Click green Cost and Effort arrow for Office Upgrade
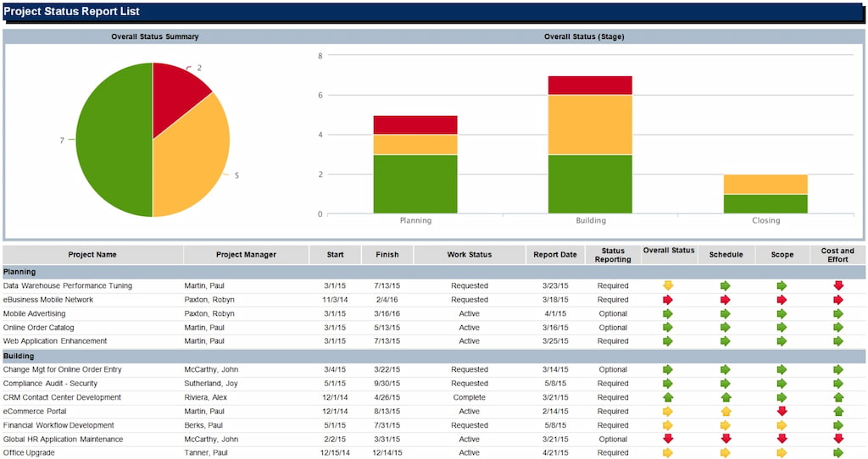 coord(838,453)
